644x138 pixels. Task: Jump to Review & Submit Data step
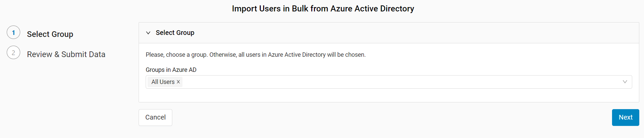(66, 54)
